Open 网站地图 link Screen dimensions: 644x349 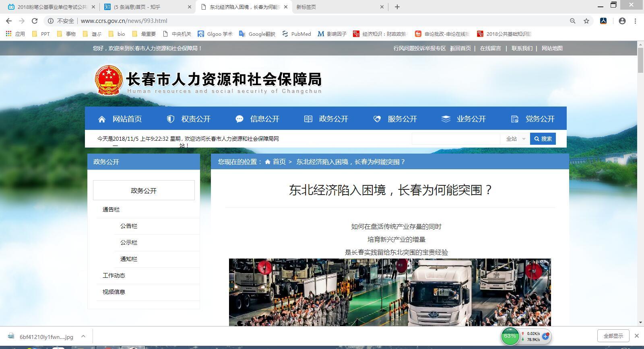click(552, 48)
